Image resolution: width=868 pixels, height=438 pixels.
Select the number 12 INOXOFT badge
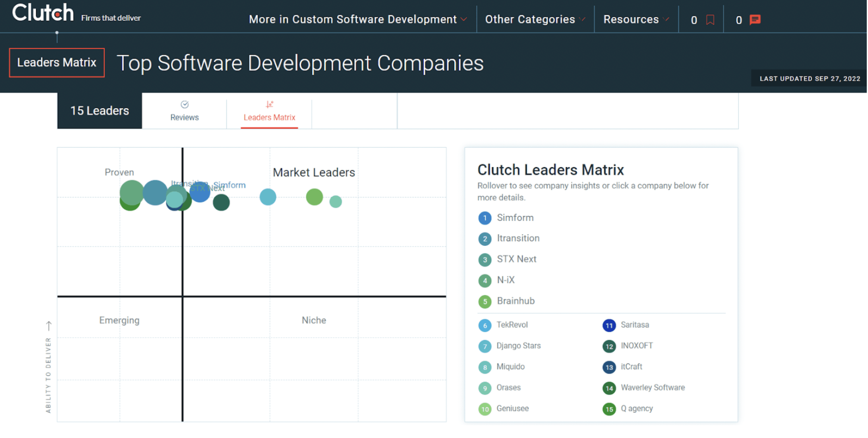tap(609, 346)
